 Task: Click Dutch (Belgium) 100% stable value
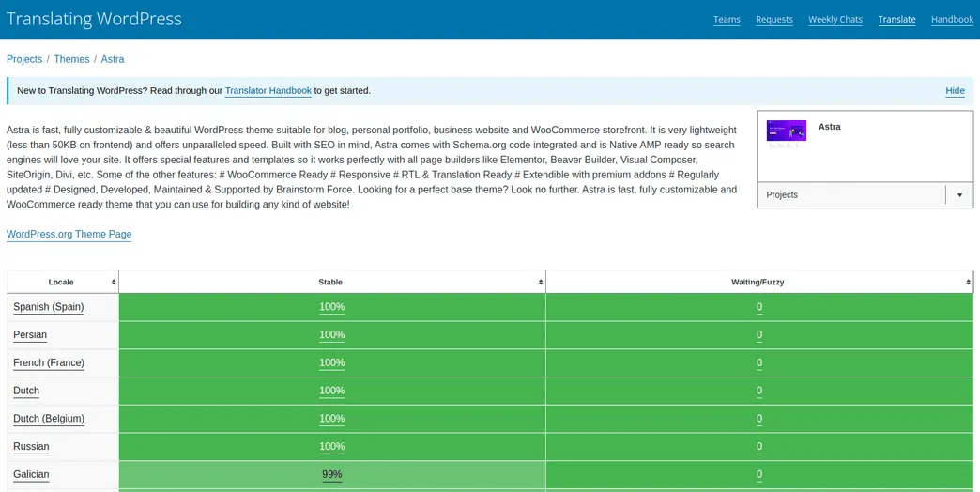(x=332, y=418)
